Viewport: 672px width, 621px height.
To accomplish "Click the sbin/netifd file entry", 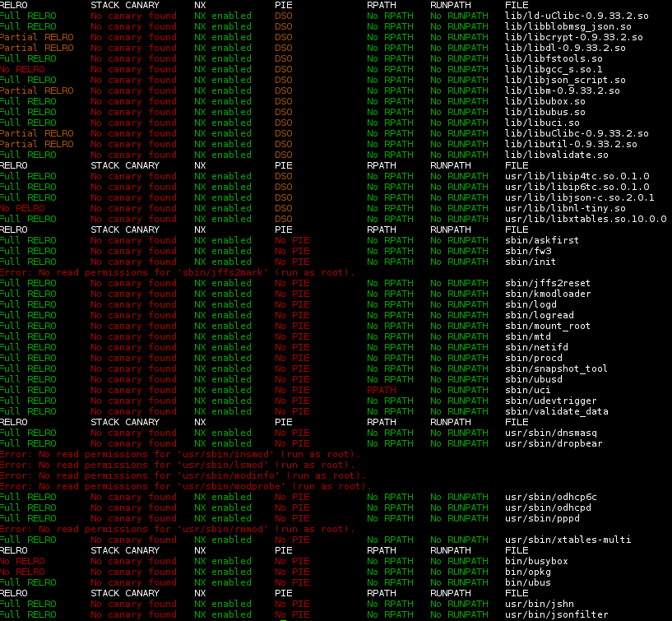I will (536, 348).
